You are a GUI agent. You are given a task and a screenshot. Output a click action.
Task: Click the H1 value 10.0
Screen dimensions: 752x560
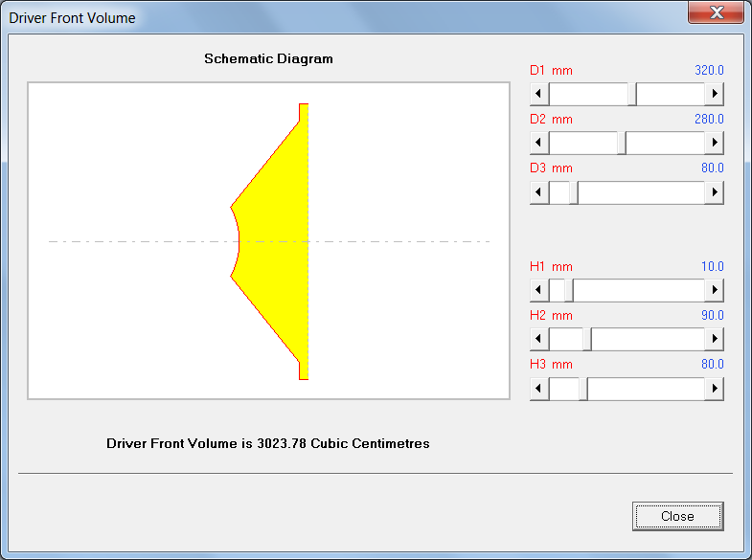click(712, 266)
